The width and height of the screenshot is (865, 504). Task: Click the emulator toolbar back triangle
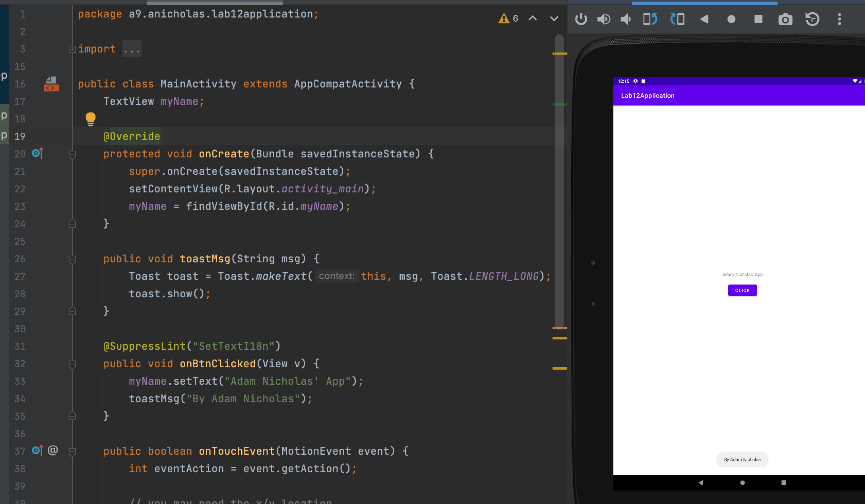tap(704, 19)
